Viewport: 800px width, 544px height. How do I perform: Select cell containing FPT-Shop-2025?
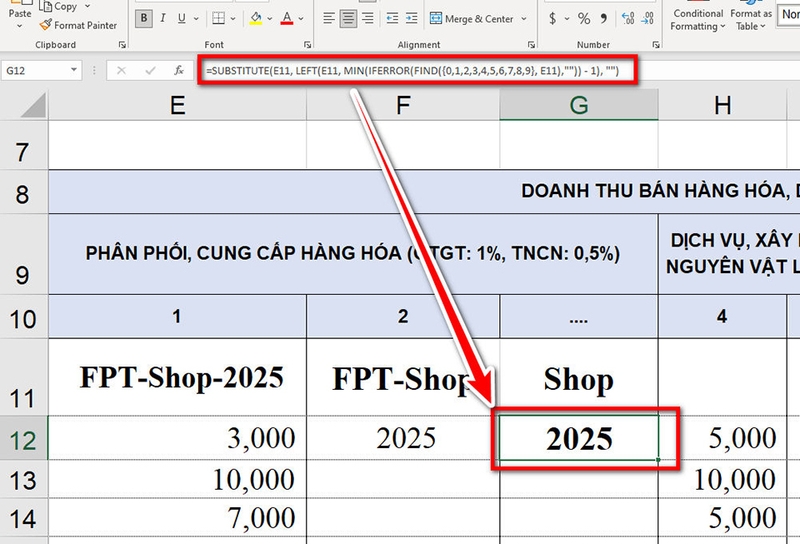pyautogui.click(x=178, y=377)
